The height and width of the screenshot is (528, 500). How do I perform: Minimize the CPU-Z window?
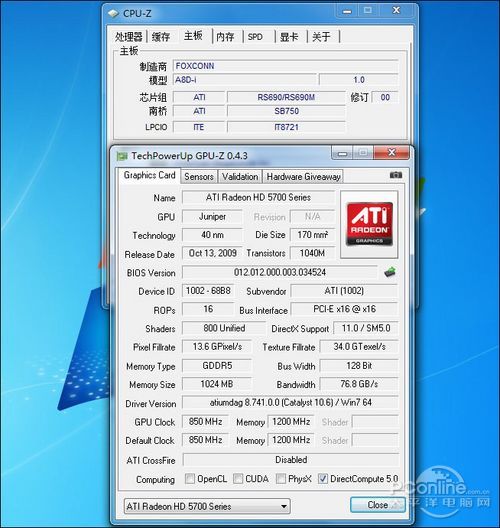point(347,11)
